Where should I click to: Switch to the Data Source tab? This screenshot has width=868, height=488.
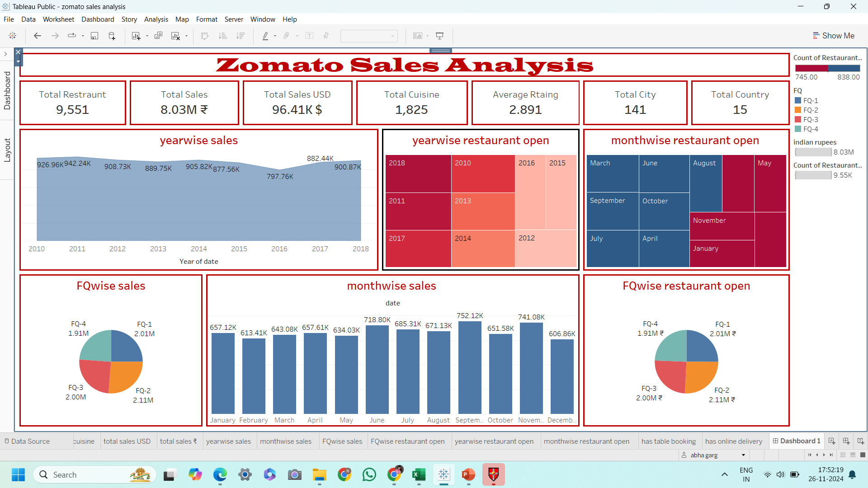click(27, 441)
